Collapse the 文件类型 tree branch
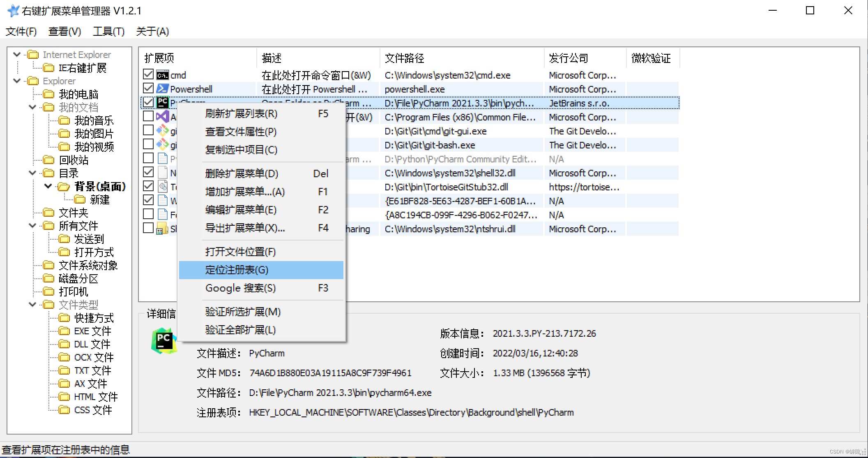 click(32, 305)
